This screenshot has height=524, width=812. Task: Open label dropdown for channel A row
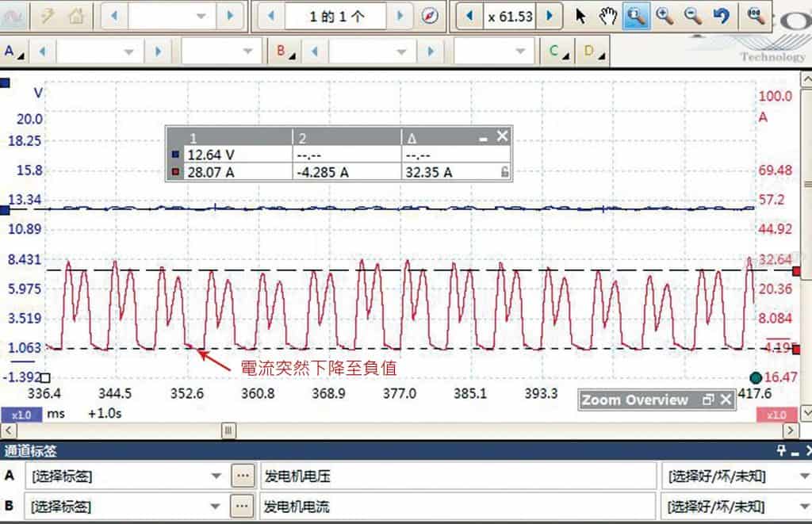(216, 476)
